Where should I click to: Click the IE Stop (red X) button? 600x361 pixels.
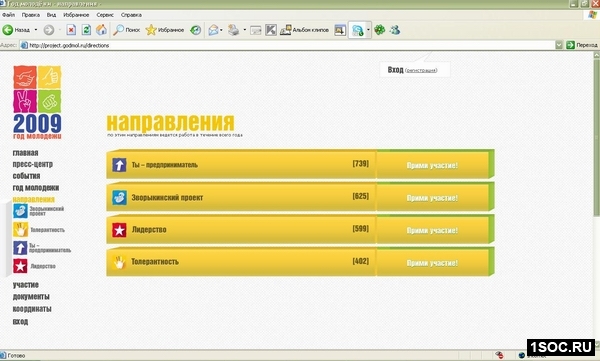click(x=71, y=30)
